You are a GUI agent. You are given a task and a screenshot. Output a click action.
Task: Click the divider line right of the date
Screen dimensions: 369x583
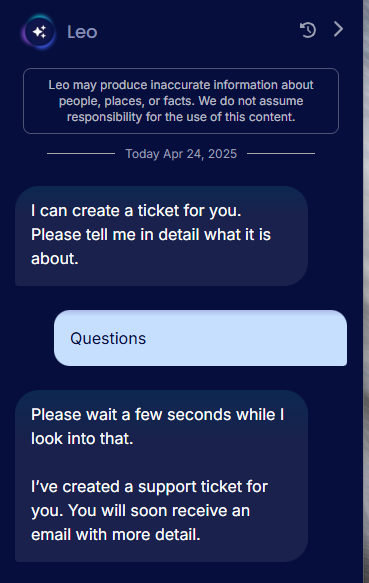[x=281, y=153]
